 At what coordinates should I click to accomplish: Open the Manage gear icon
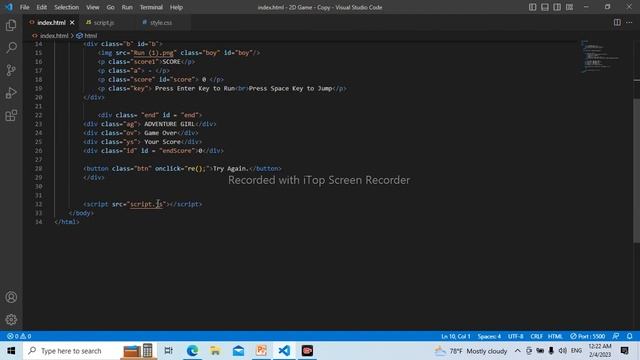point(11,319)
